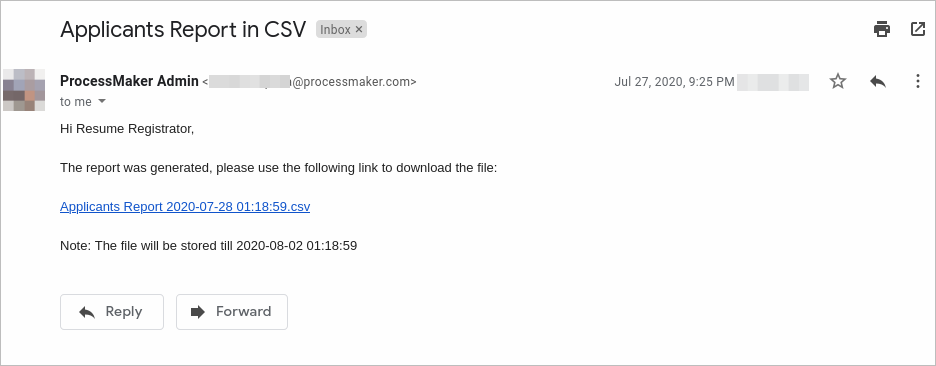
Task: Click the ProcessMaker Admin sender name
Action: click(130, 81)
